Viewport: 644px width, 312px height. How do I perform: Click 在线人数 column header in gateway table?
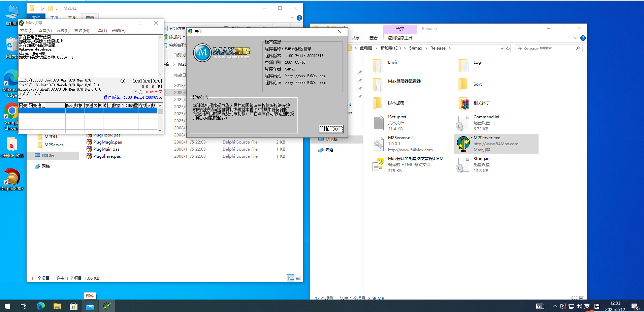(148, 105)
